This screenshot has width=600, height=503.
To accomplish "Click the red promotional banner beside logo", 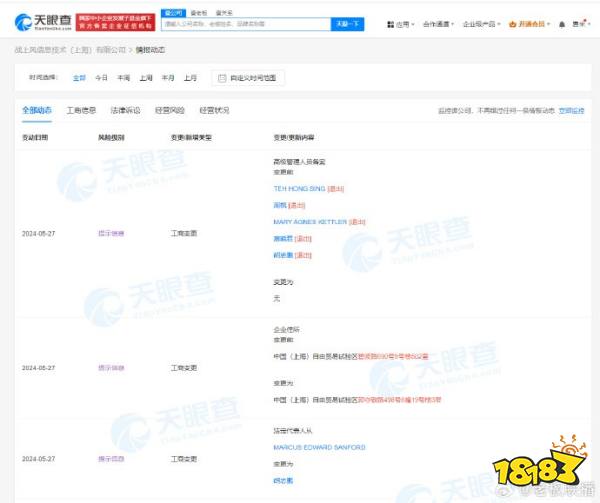I will 115,20.
